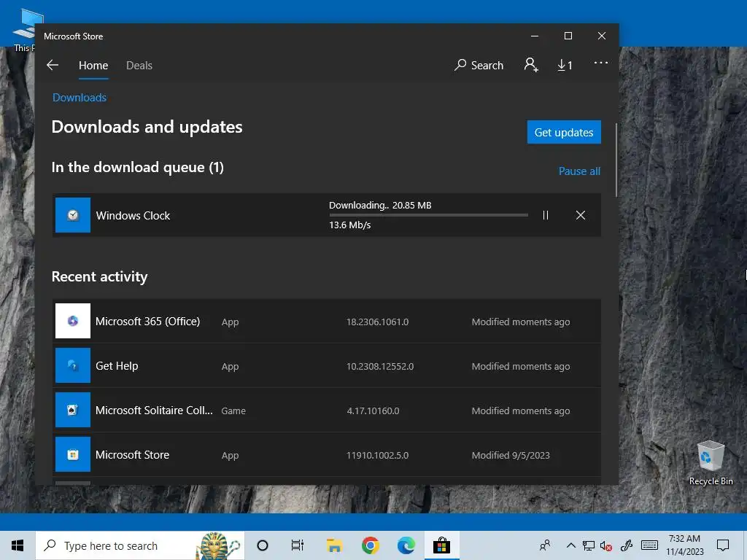The height and width of the screenshot is (560, 747).
Task: Open Microsoft Solitaire Coll... entry
Action: tap(326, 410)
